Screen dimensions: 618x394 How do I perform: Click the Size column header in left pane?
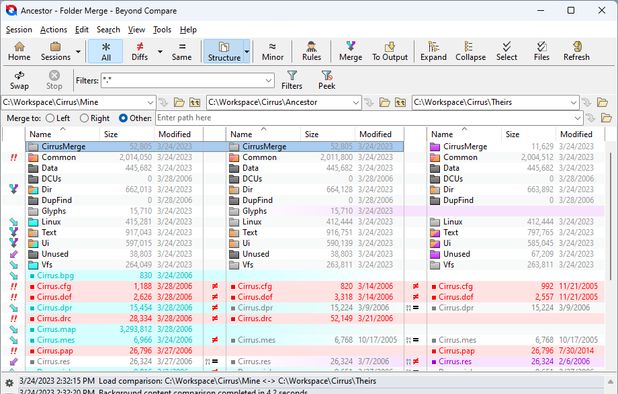coord(111,134)
